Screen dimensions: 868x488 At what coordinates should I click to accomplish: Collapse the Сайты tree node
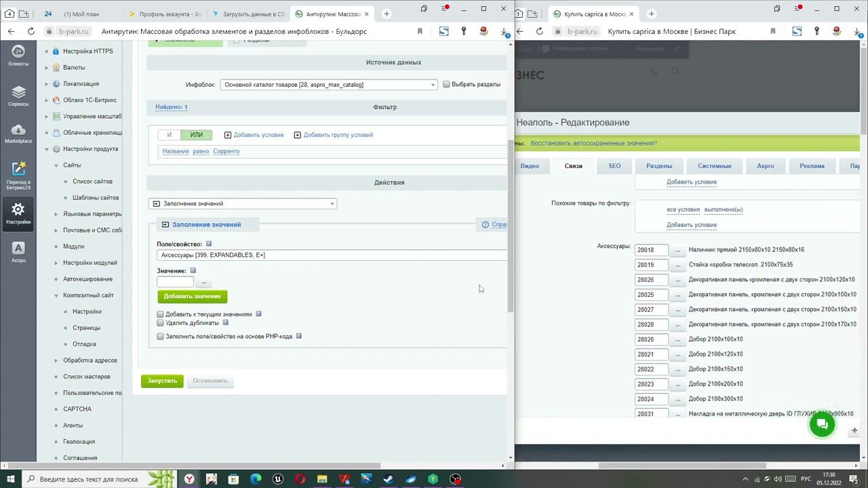[56, 165]
